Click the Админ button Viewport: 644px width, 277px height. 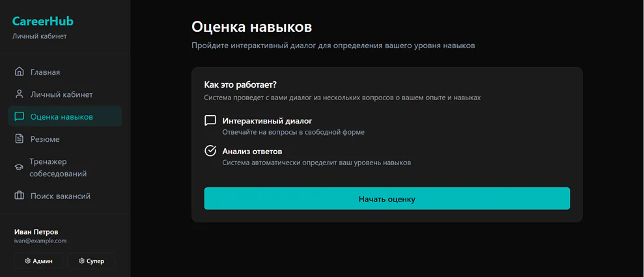38,261
